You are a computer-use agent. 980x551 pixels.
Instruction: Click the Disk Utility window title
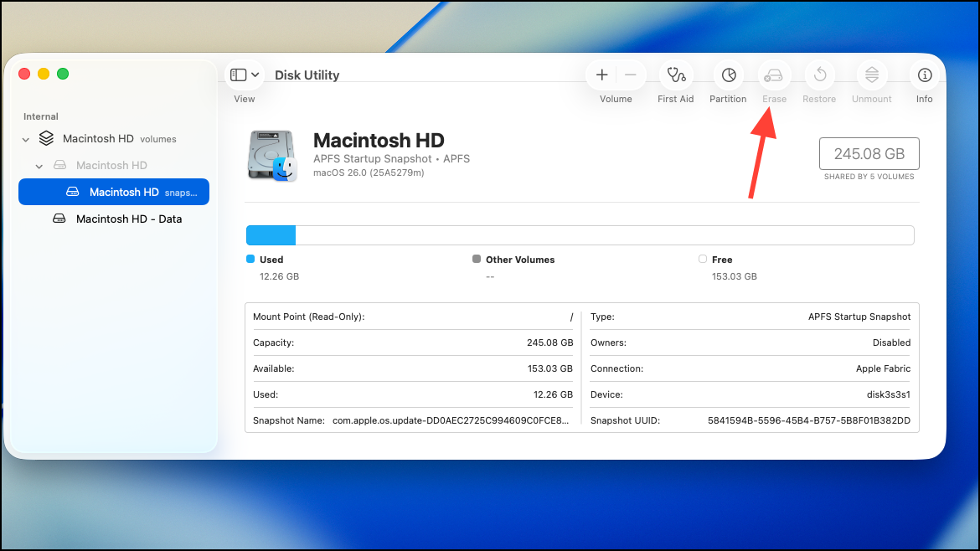tap(307, 75)
